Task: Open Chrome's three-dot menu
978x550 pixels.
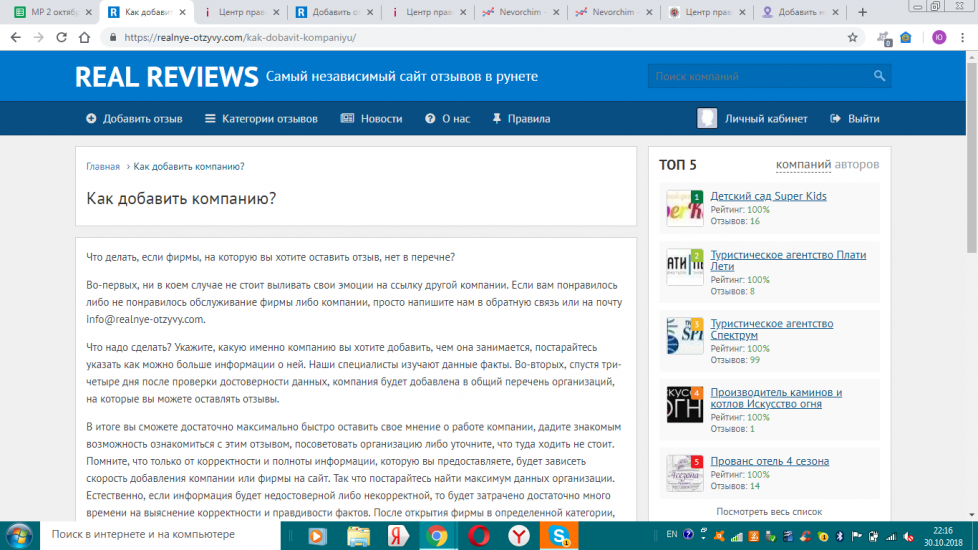Action: click(964, 37)
